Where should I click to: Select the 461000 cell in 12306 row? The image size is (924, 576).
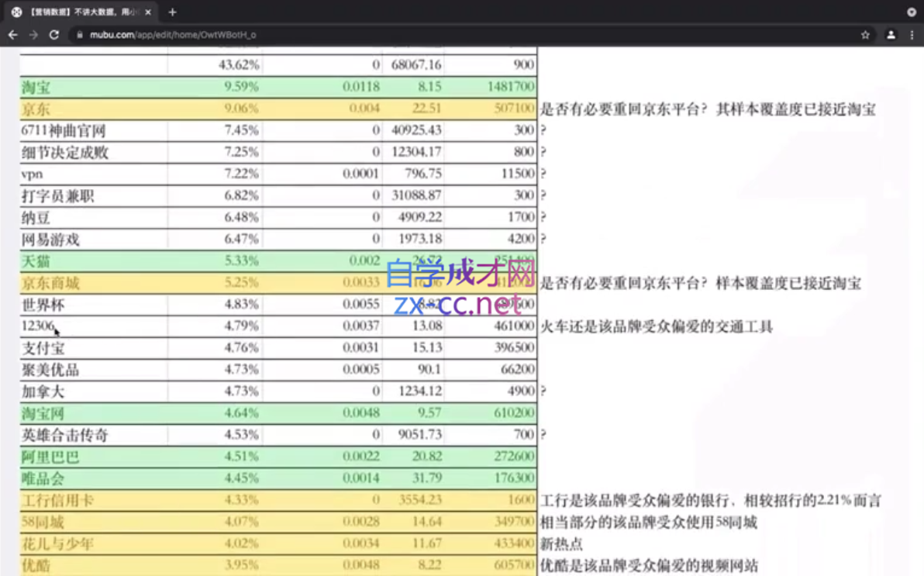coord(490,326)
